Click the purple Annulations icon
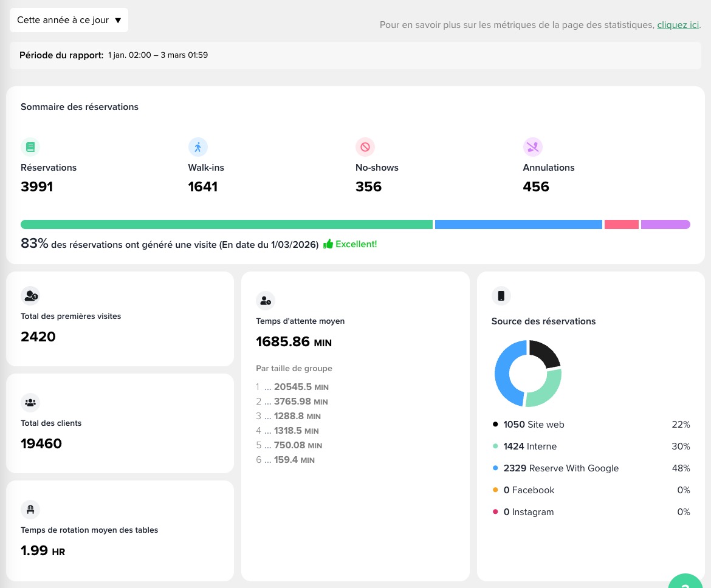Screen dimensions: 711x588 point(533,147)
